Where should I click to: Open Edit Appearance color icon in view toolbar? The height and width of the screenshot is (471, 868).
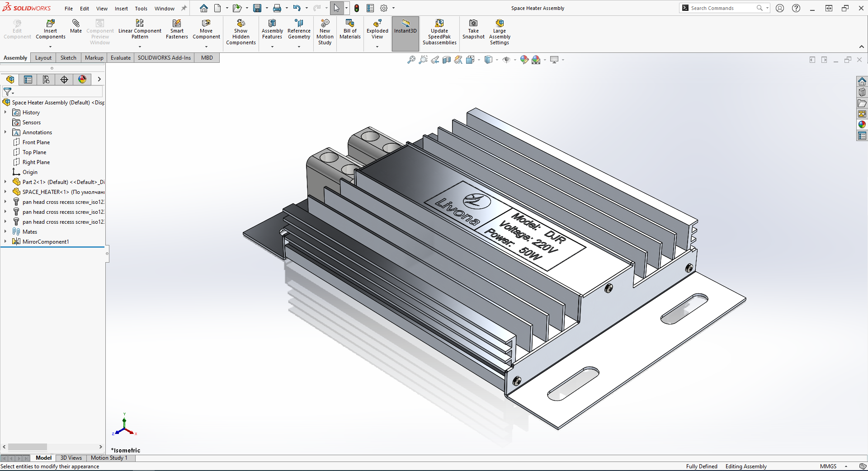coord(524,60)
